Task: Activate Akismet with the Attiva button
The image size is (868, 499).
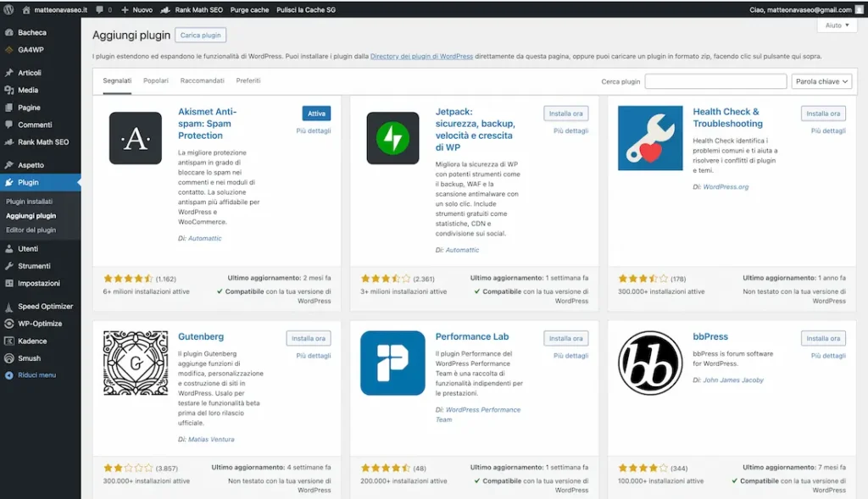Action: (315, 113)
